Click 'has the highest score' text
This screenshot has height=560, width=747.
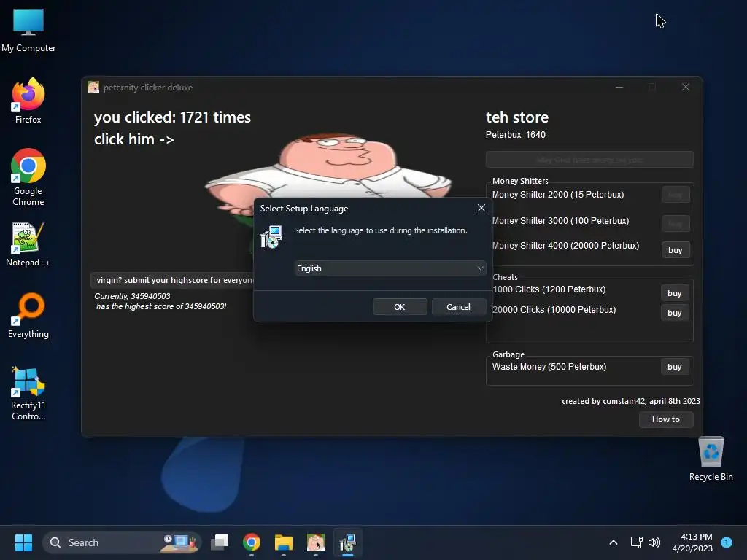click(x=161, y=306)
